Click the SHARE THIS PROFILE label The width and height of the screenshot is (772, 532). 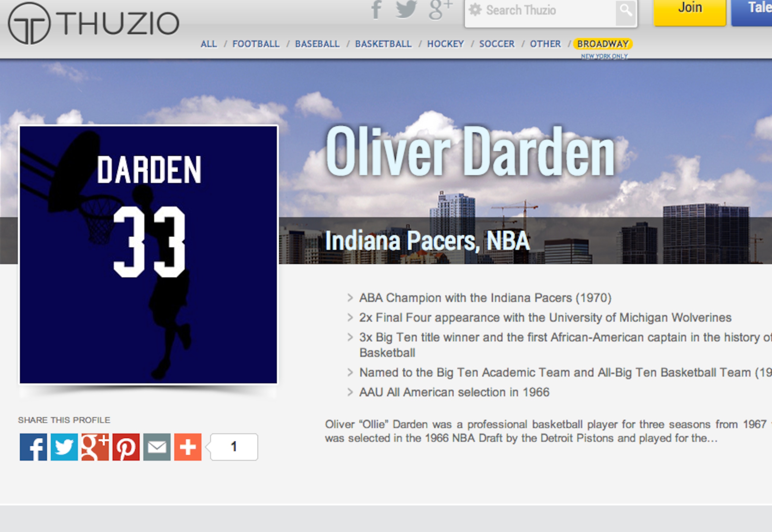coord(64,420)
